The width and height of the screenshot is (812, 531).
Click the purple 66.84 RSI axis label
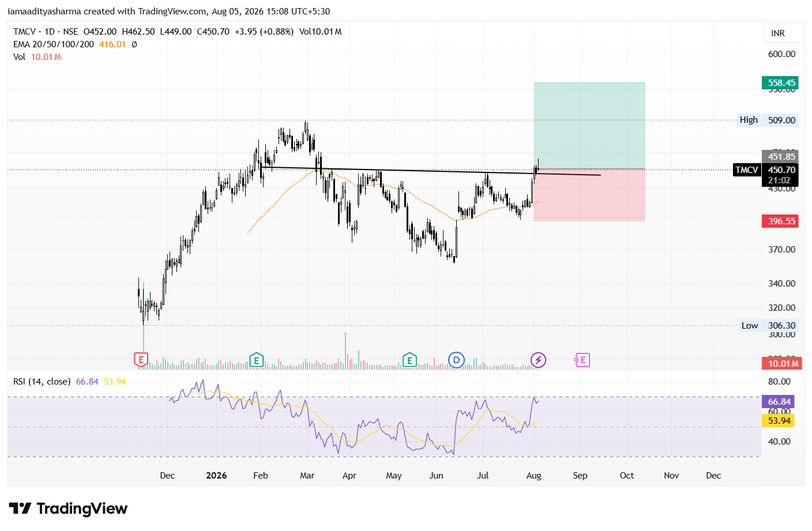[x=778, y=402]
